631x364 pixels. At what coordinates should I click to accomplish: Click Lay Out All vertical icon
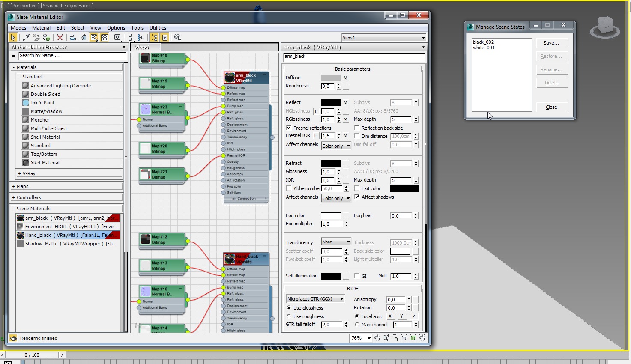(130, 38)
